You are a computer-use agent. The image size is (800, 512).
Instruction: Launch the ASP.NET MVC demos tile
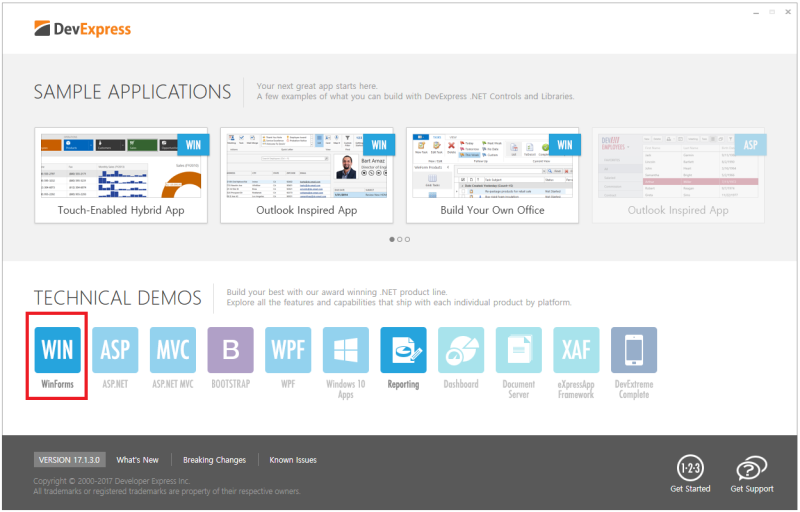pyautogui.click(x=173, y=350)
